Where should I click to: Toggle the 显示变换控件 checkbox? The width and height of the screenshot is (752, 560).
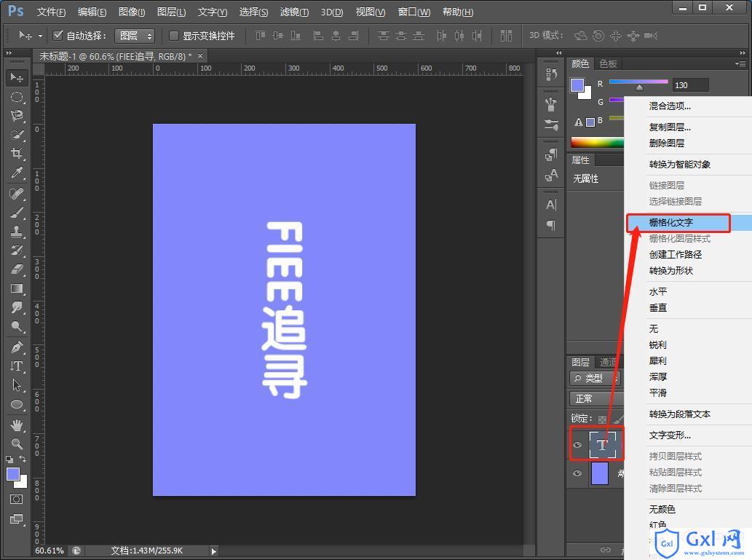[x=174, y=36]
